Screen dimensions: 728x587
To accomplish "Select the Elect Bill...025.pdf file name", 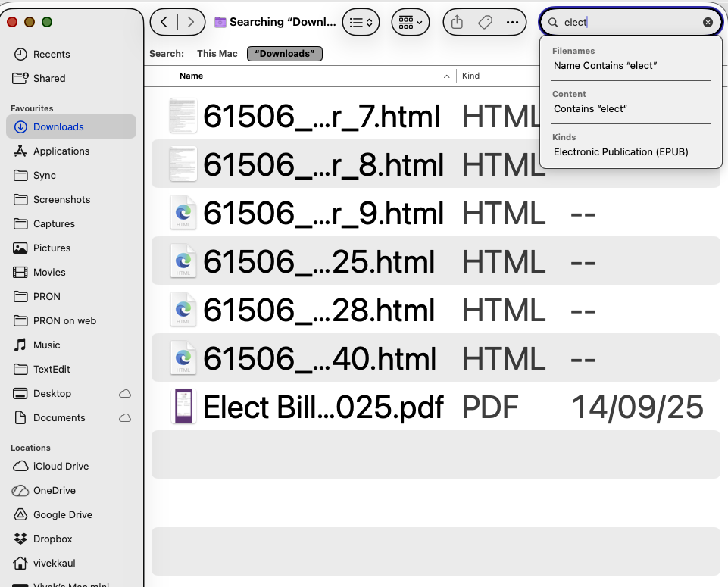I will 323,407.
